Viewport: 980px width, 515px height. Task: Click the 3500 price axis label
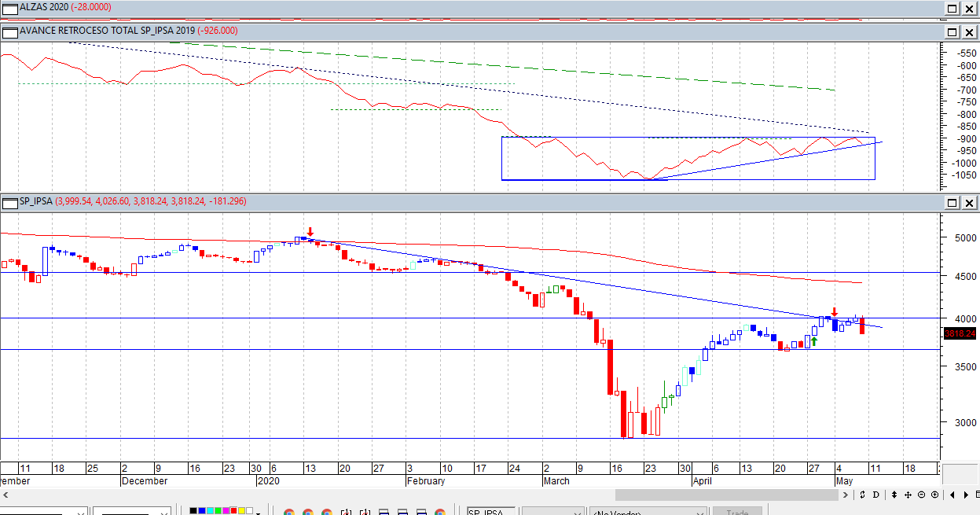pyautogui.click(x=965, y=366)
